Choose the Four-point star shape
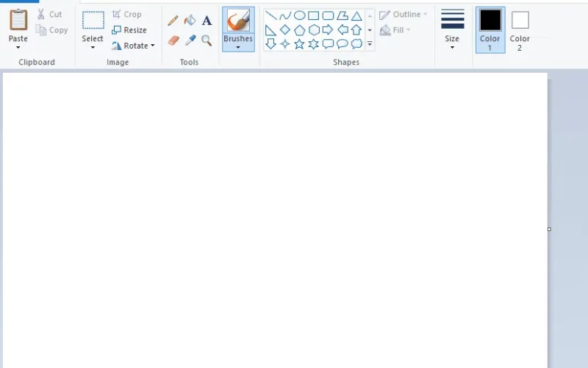588x368 pixels. tap(285, 44)
